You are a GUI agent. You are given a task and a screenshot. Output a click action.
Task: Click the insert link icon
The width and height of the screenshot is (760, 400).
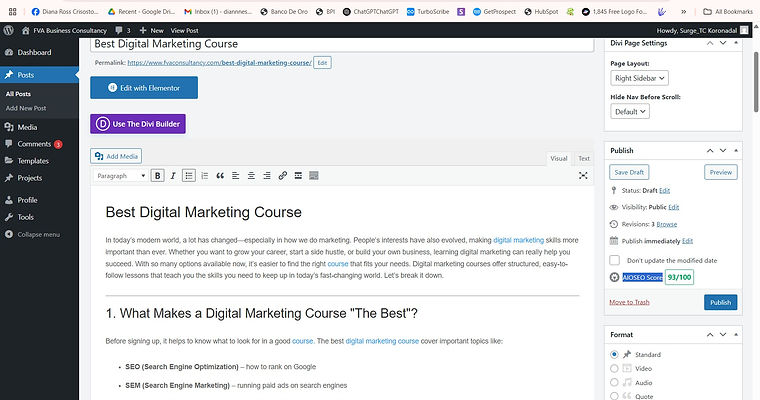283,176
